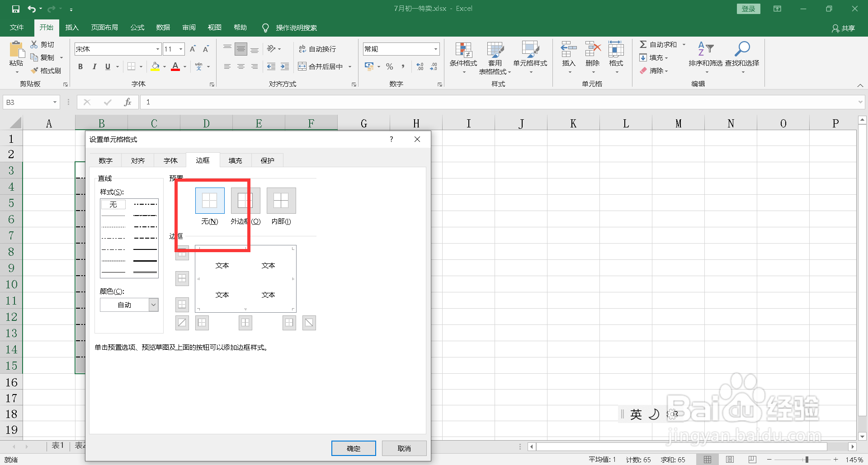The height and width of the screenshot is (465, 868).
Task: Click the zoom in plus button
Action: coord(835,460)
